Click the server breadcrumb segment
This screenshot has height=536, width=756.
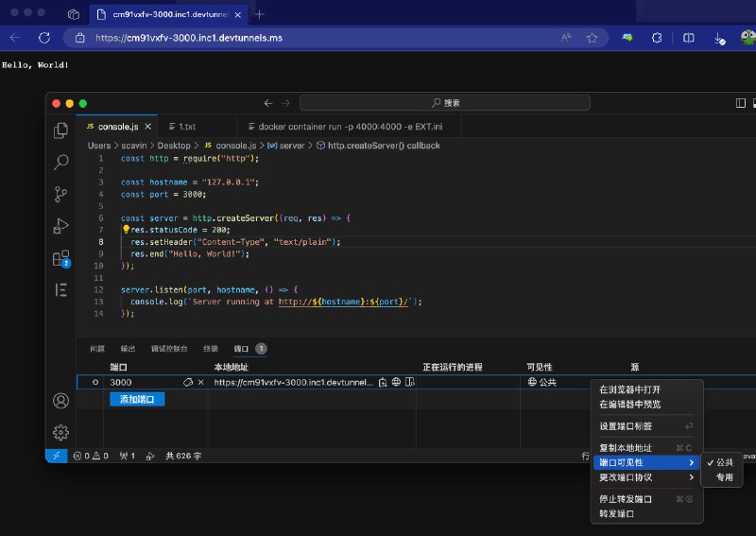[x=286, y=146]
